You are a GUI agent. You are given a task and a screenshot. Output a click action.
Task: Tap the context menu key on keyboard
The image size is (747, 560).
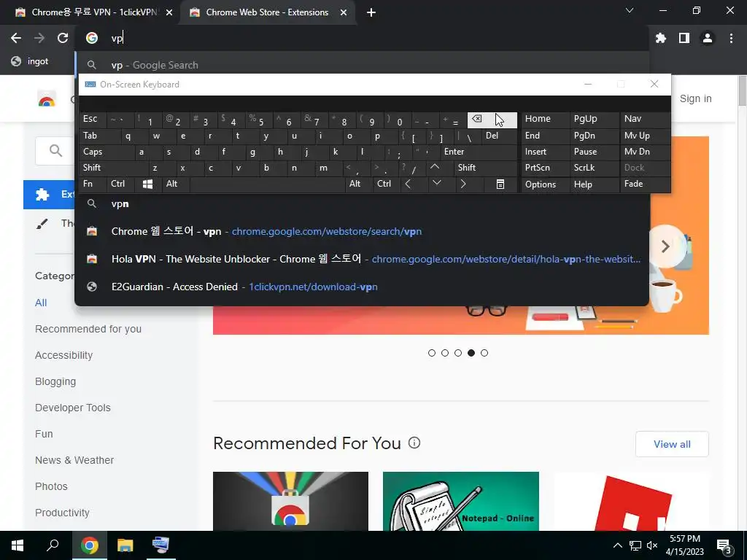500,184
